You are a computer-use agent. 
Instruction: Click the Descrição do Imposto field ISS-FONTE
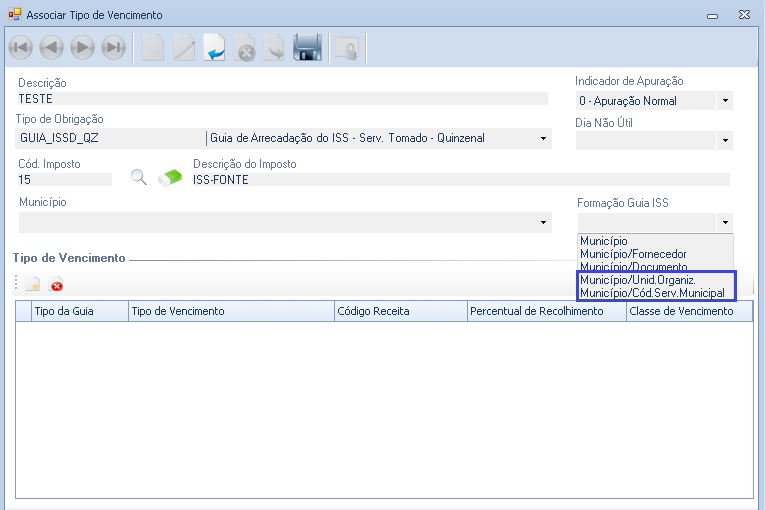click(x=461, y=180)
